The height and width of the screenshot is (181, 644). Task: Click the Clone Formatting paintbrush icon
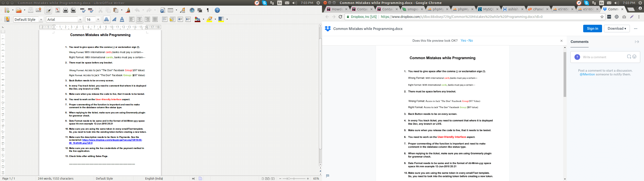coord(128,10)
